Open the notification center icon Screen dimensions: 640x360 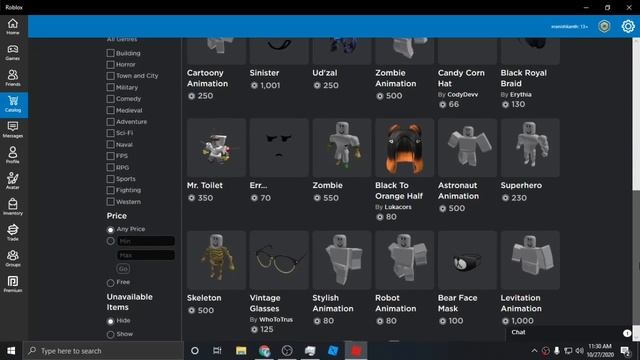click(624, 351)
